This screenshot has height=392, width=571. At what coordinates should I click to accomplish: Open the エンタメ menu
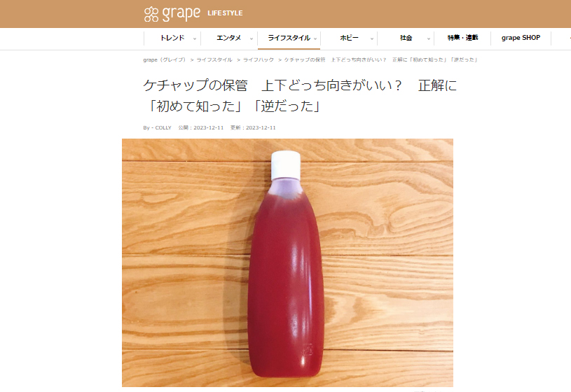228,38
